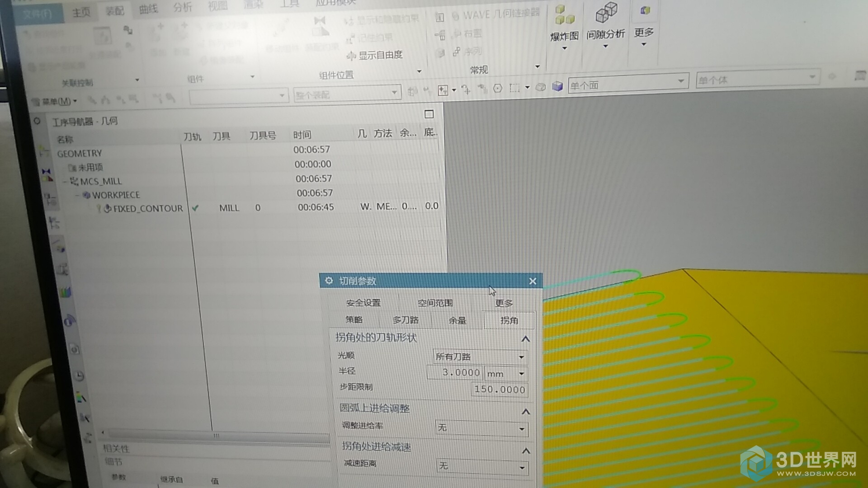
Task: Open the 爆炸图 exploded view icon
Action: 564,15
